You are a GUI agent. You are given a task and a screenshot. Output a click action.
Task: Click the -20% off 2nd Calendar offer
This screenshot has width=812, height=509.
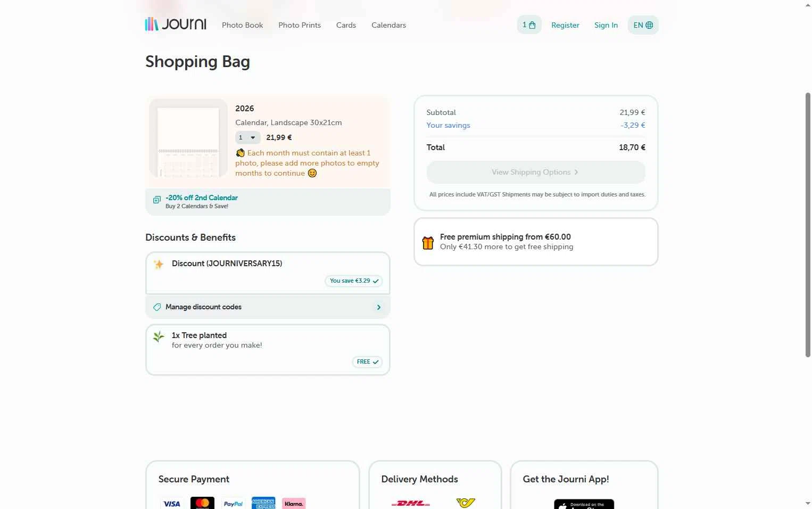(268, 202)
